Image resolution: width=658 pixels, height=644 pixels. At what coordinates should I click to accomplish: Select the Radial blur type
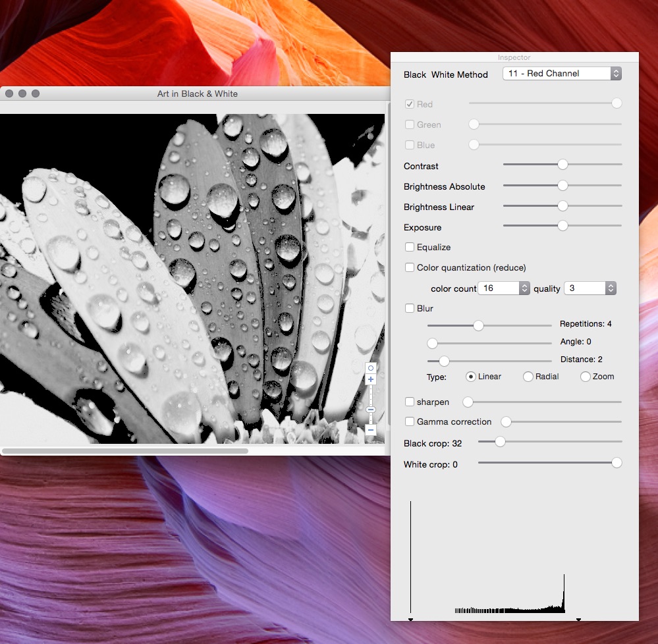528,376
